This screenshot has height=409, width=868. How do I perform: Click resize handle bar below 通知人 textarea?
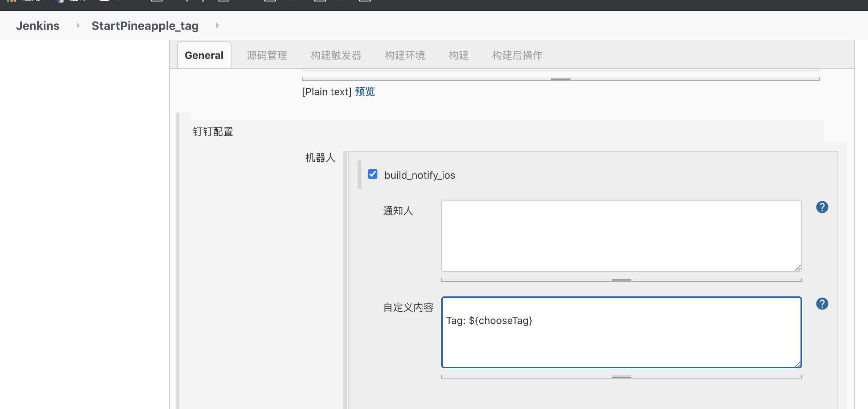[621, 280]
